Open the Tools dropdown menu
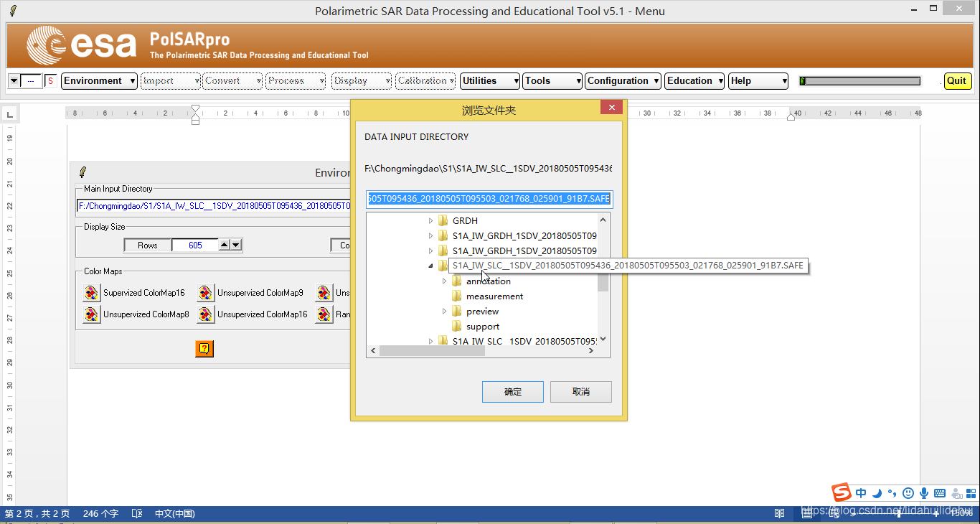The image size is (980, 524). click(x=552, y=81)
